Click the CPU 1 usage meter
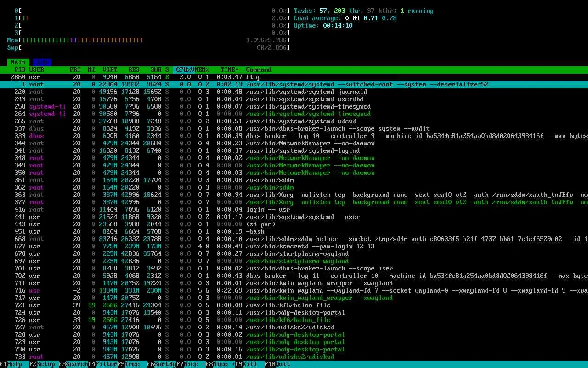The image size is (588, 368). 153,18
